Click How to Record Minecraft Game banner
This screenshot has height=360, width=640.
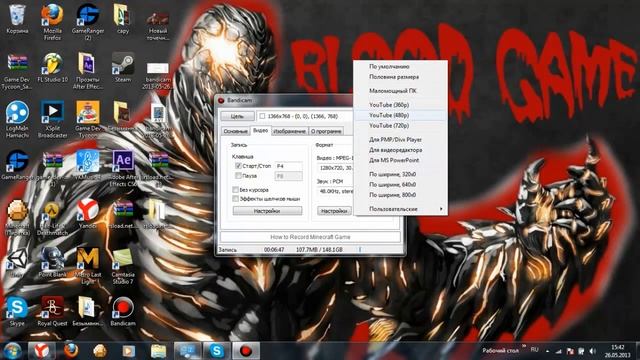(310, 237)
